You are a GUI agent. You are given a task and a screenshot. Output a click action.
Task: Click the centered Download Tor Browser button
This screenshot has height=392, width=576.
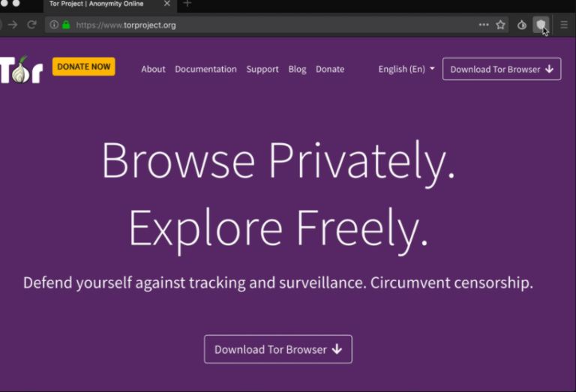[x=277, y=349]
